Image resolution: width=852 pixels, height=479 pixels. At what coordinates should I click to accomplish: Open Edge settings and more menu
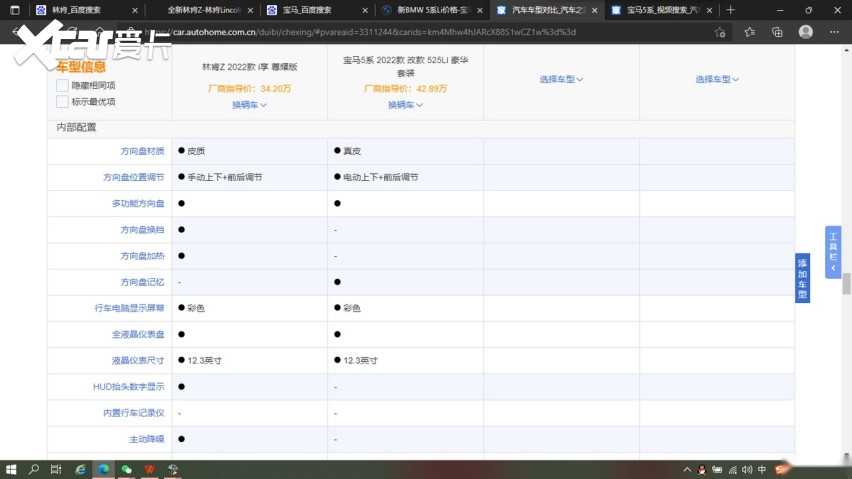coord(835,32)
